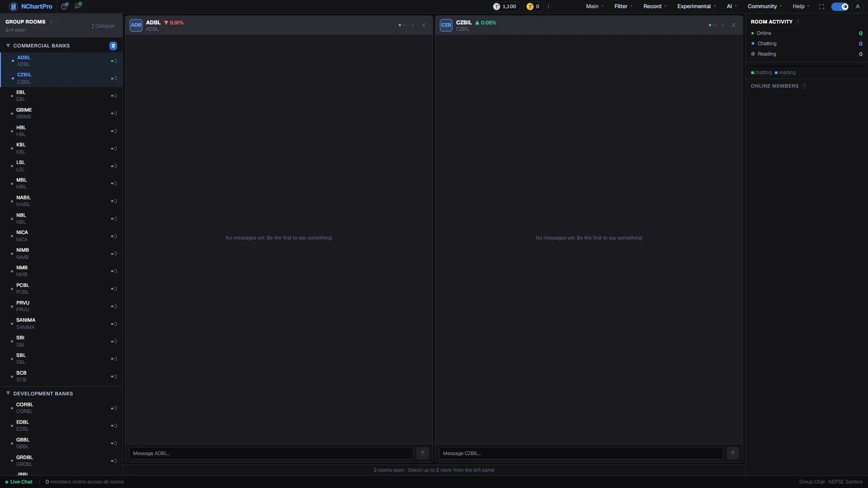This screenshot has height=488, width=868.
Task: Enter fullscreen mode via header icon
Action: click(x=821, y=6)
